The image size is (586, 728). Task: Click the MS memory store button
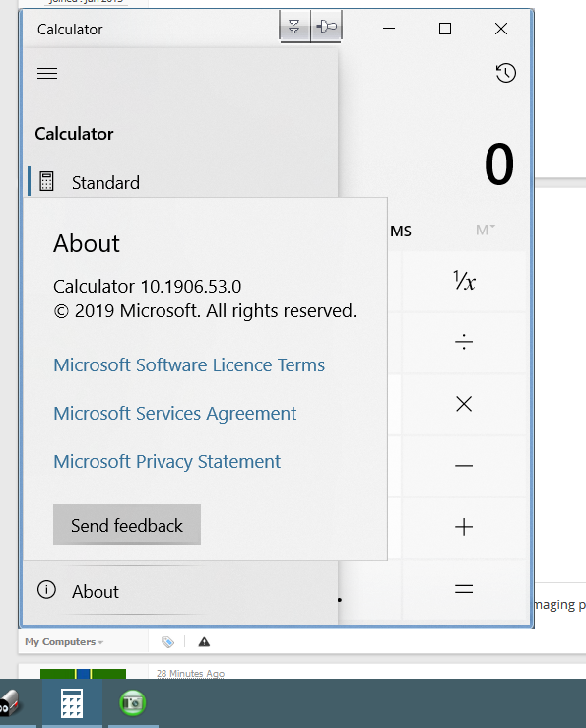tap(400, 231)
